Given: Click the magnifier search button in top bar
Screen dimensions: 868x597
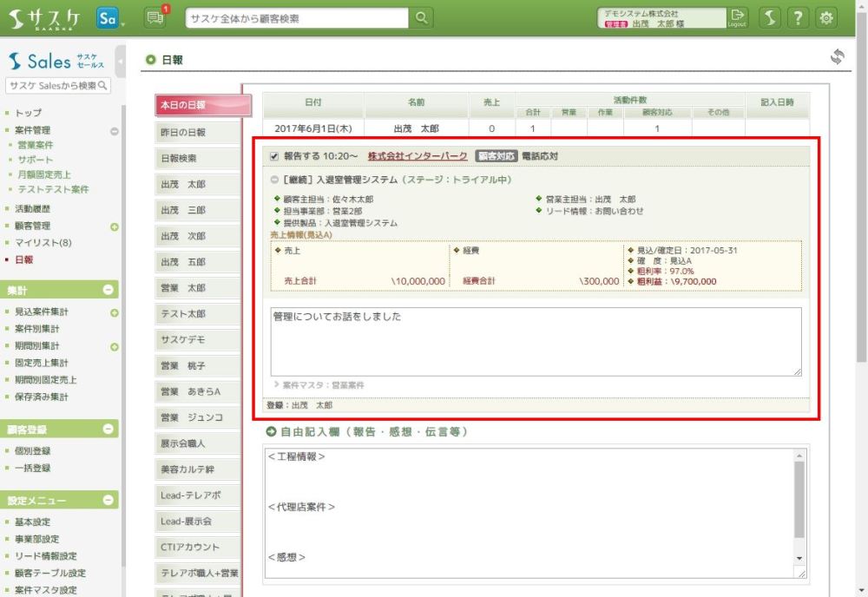Looking at the screenshot, I should tap(421, 17).
